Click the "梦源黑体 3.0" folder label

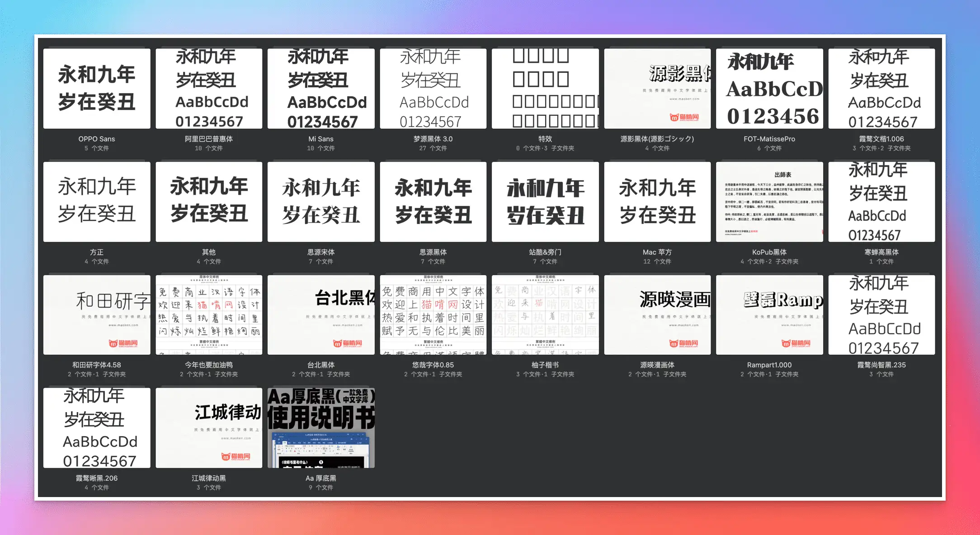pyautogui.click(x=433, y=139)
